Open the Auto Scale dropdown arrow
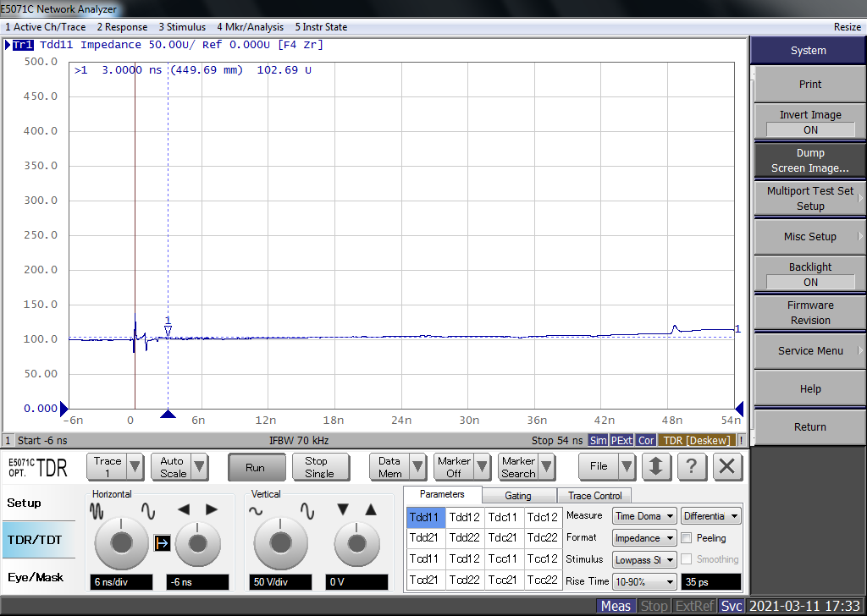 (199, 466)
